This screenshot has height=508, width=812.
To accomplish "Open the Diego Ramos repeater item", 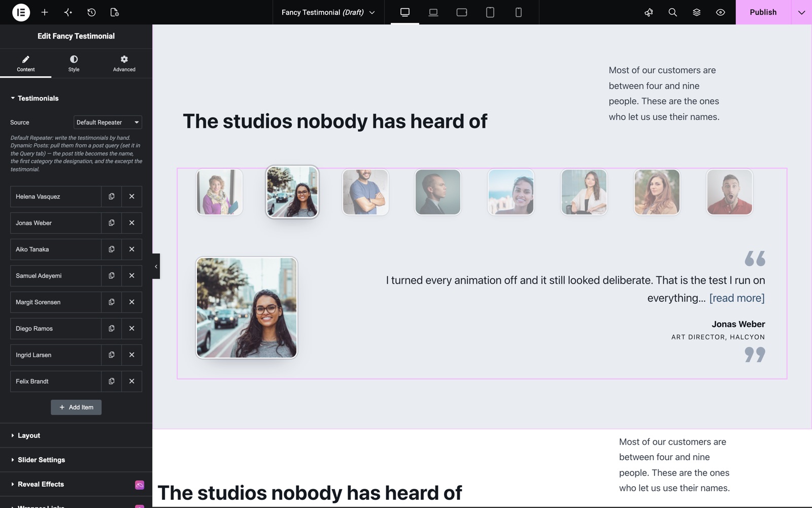I will coord(56,329).
